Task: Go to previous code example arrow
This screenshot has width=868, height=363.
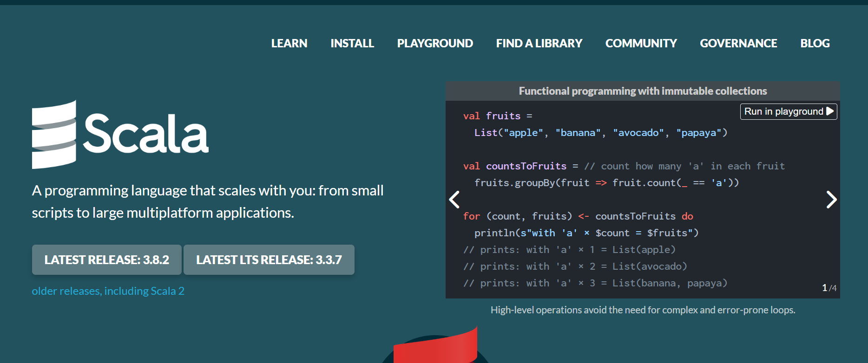Action: pos(454,200)
